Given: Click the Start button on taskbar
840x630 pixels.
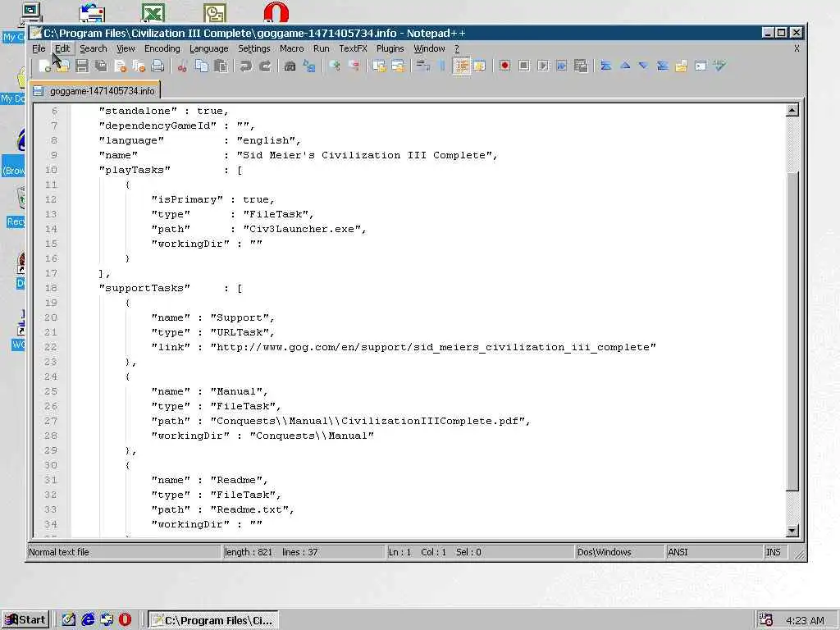Looking at the screenshot, I should click(x=25, y=620).
